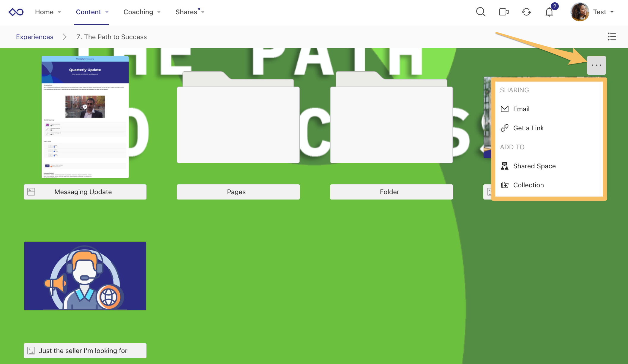Click the Experiences breadcrumb link
This screenshot has height=364, width=628.
tap(35, 37)
